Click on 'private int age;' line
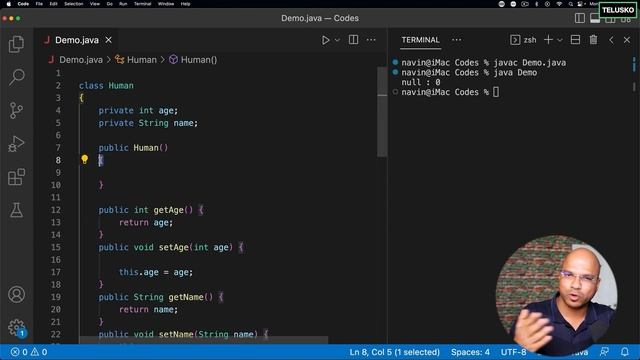The width and height of the screenshot is (640, 360). point(138,111)
